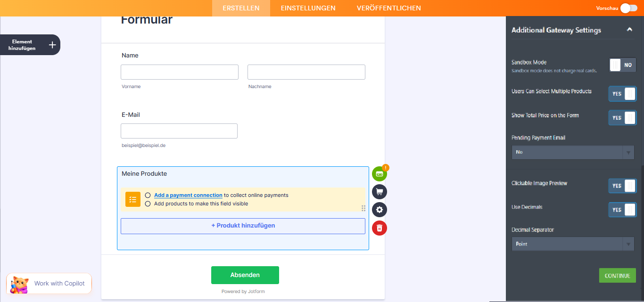Collapse the Additional Gateway Settings panel
This screenshot has height=302, width=644.
click(x=629, y=29)
